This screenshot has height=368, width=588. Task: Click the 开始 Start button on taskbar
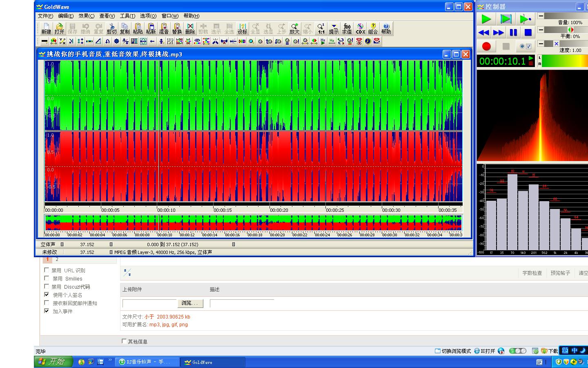tap(54, 362)
